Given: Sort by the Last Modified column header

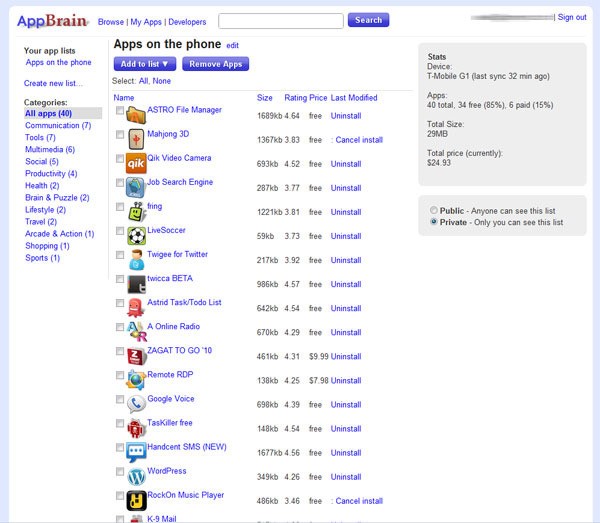Looking at the screenshot, I should pyautogui.click(x=354, y=98).
